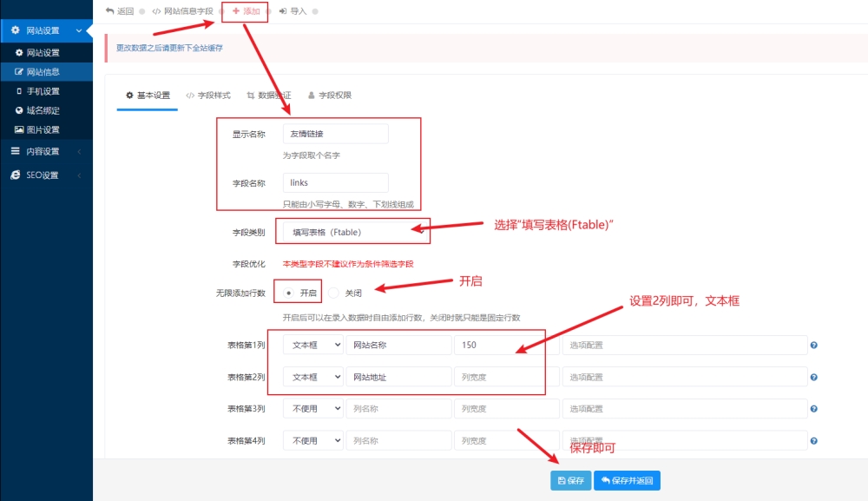868x501 pixels.
Task: Click the 添加 plus button
Action: (x=246, y=11)
